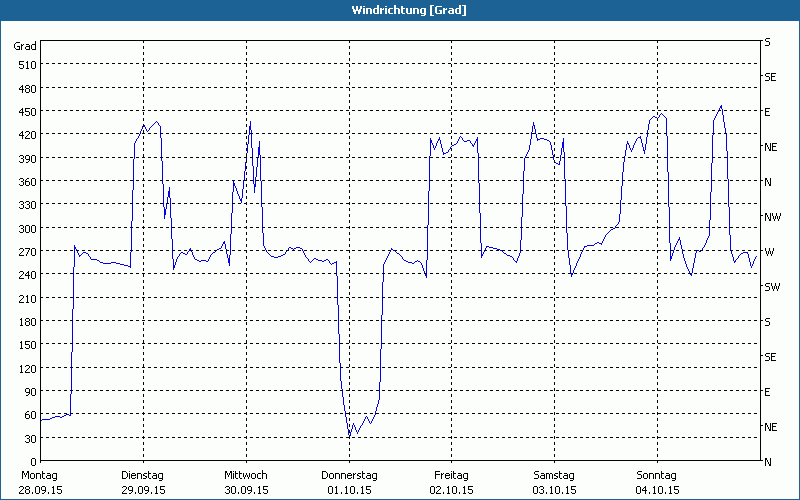Screen dimensions: 800x500
Task: Select the Samstag label on time axis
Action: [x=554, y=475]
